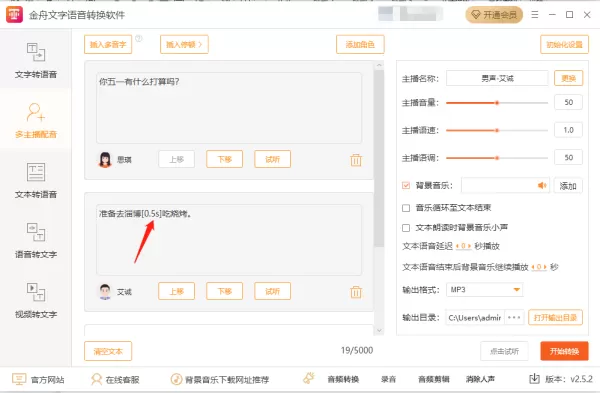Adjust the 主播语调 slider
The height and width of the screenshot is (393, 600).
click(x=497, y=158)
